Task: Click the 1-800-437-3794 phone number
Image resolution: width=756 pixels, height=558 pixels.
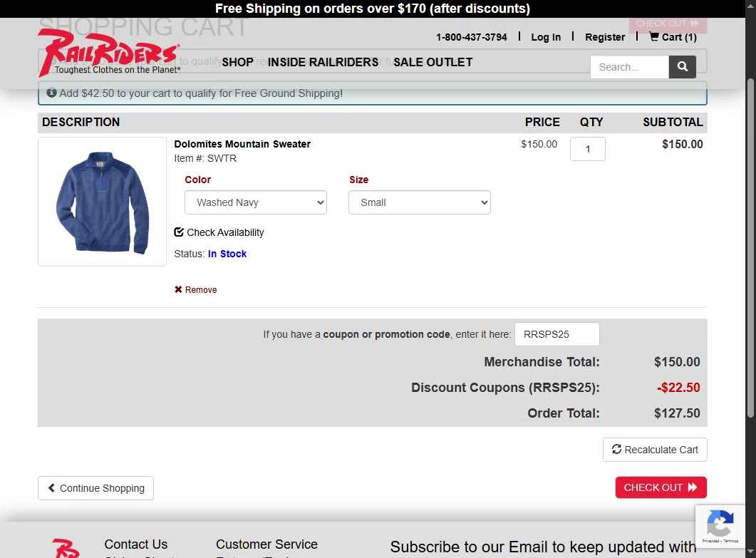Action: pyautogui.click(x=472, y=37)
